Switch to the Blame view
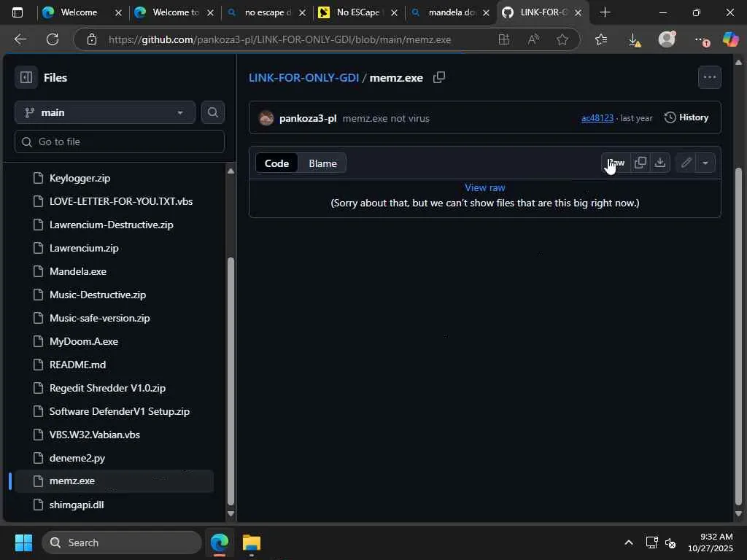This screenshot has height=560, width=747. click(x=322, y=163)
